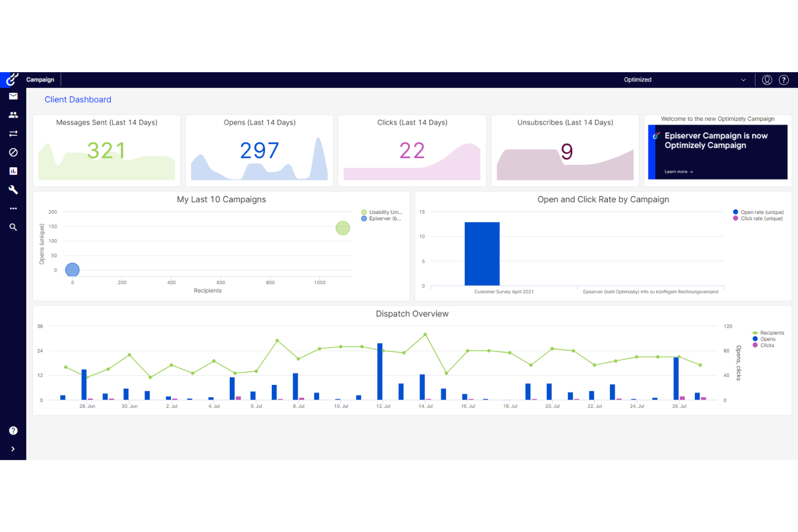
Task: Toggle the Clicks legend entry in Dispatch Overview
Action: 763,346
